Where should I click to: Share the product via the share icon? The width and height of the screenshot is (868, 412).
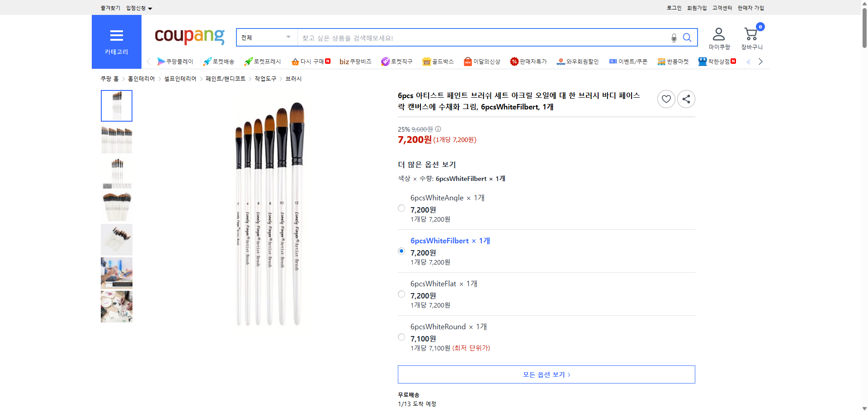(686, 99)
